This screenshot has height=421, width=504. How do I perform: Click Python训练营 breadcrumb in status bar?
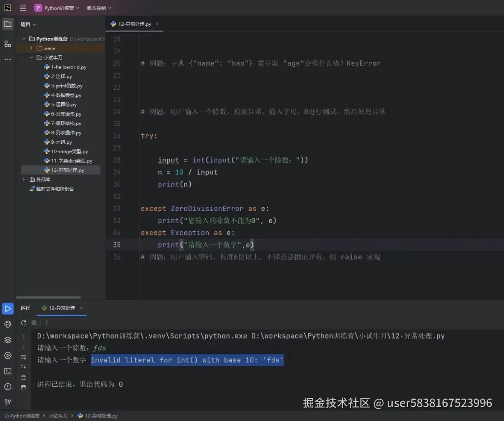tap(22, 416)
